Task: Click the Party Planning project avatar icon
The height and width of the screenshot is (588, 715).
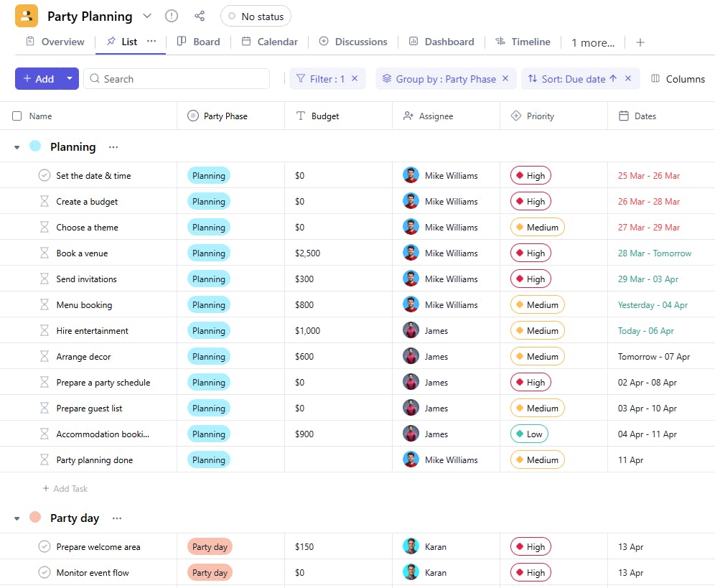Action: pyautogui.click(x=27, y=16)
